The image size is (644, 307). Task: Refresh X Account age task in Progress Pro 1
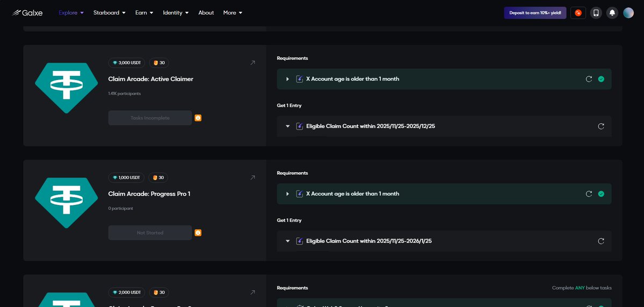click(x=589, y=194)
